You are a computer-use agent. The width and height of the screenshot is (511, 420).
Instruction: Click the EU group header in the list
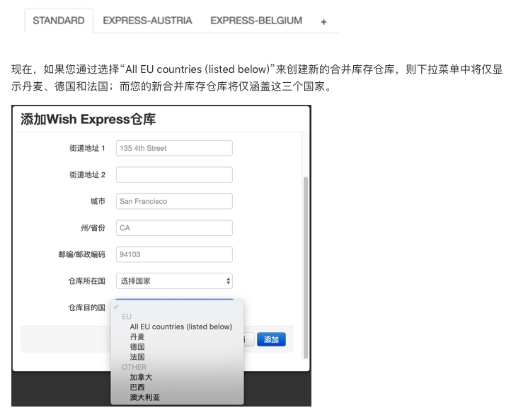(127, 317)
